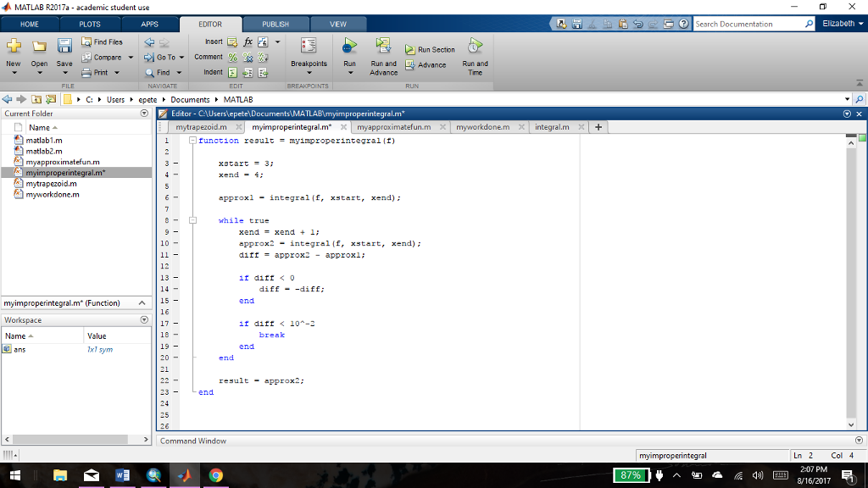Image resolution: width=868 pixels, height=488 pixels.
Task: Open the Help icon in the quick toolbar
Action: click(x=683, y=24)
